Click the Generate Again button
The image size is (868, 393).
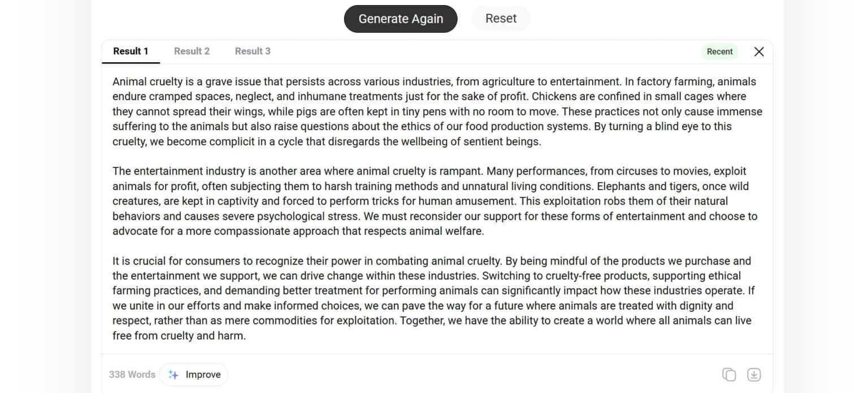(x=400, y=19)
